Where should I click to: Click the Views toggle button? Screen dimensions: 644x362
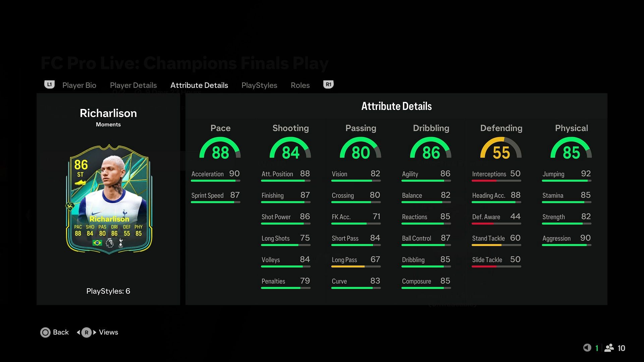pyautogui.click(x=87, y=333)
